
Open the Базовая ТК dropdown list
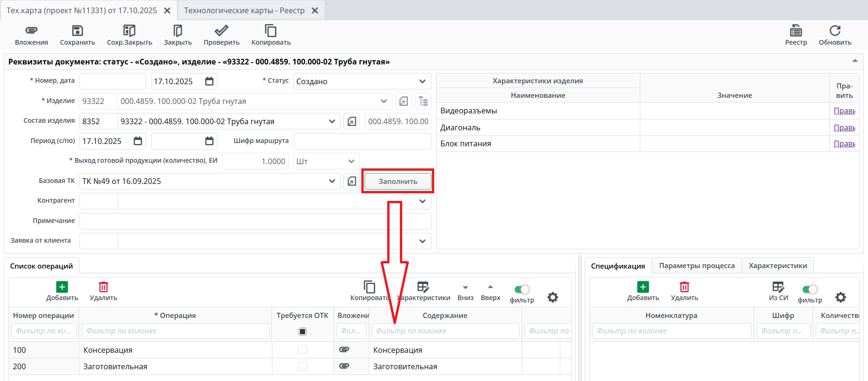pyautogui.click(x=332, y=181)
